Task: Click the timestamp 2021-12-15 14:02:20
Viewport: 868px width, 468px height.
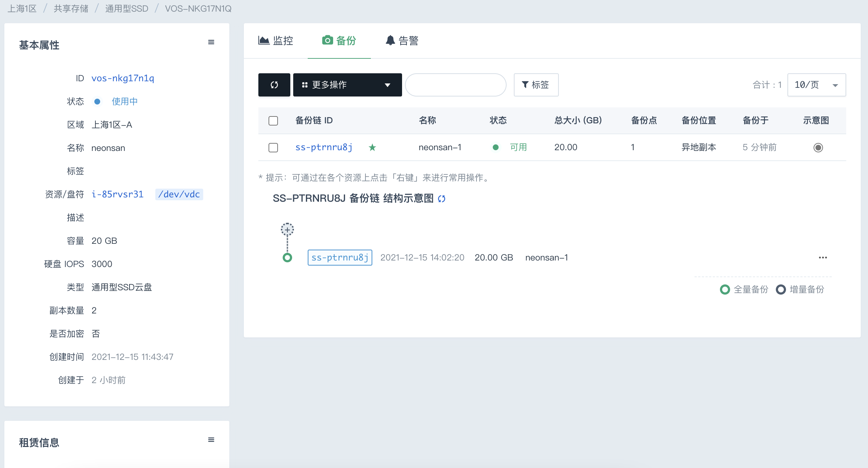Action: (422, 258)
